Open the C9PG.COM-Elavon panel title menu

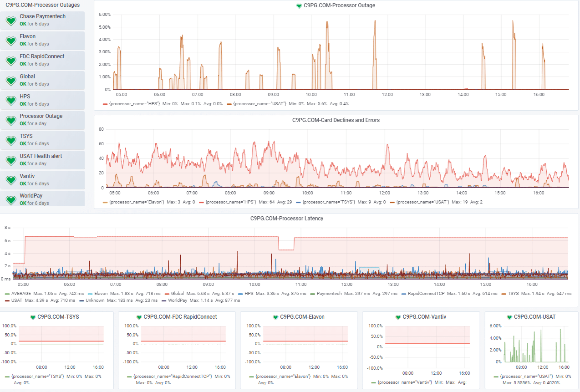[x=302, y=317]
